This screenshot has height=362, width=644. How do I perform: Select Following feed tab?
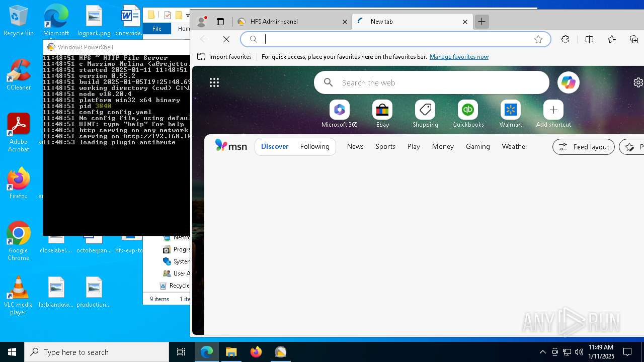pyautogui.click(x=314, y=146)
